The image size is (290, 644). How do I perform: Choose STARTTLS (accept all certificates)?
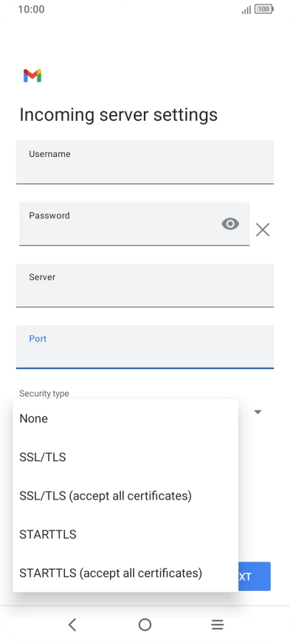tap(125, 573)
